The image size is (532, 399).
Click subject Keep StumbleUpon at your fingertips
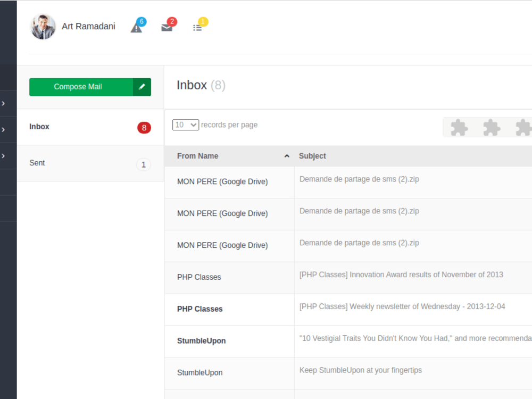[x=360, y=370]
